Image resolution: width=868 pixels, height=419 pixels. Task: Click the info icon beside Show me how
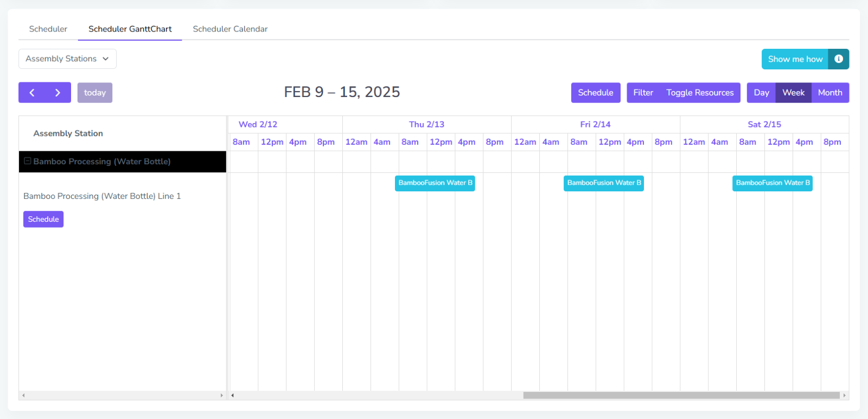(x=839, y=59)
